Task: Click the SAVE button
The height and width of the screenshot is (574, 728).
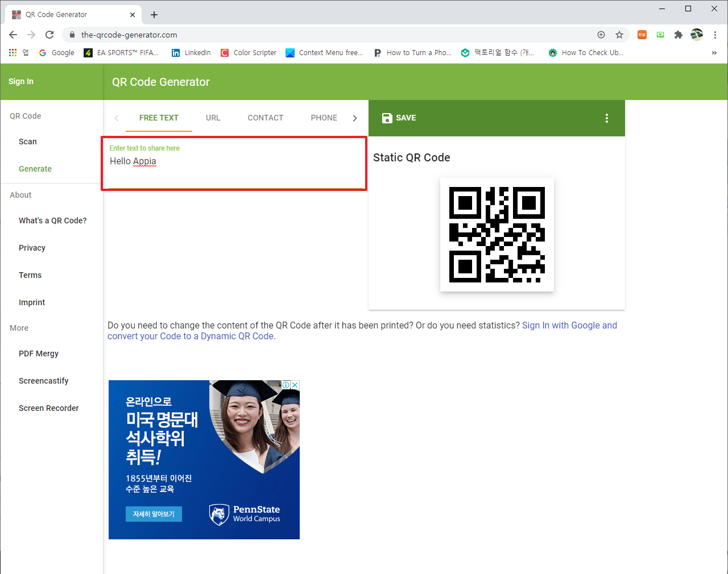Action: coord(399,118)
